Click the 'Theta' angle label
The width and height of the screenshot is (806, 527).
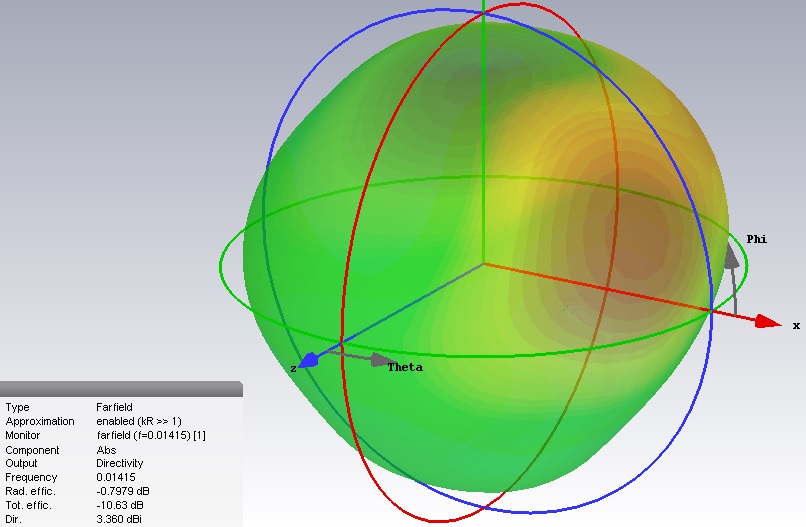pos(405,367)
